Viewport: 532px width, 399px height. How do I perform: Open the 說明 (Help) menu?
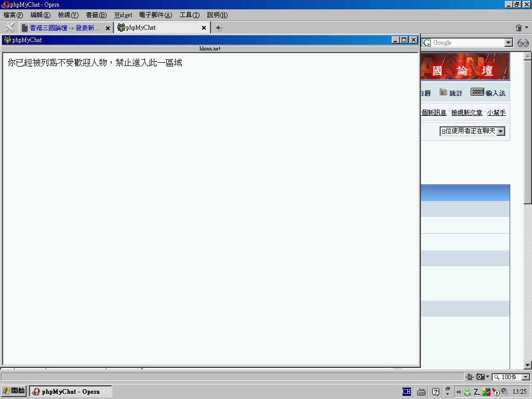217,15
